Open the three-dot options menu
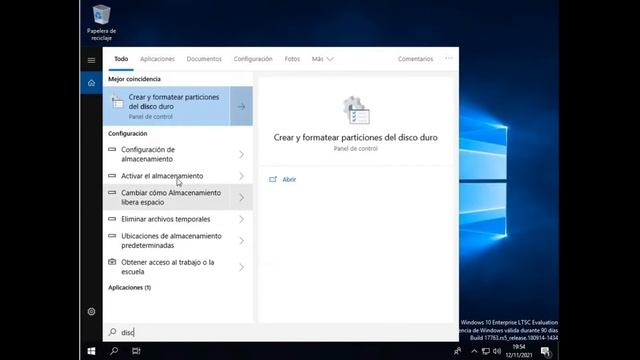Image resolution: width=640 pixels, height=360 pixels. [x=449, y=58]
